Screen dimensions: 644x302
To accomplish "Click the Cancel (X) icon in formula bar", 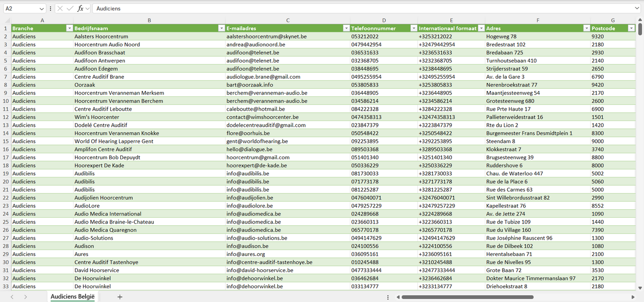I will pyautogui.click(x=60, y=8).
